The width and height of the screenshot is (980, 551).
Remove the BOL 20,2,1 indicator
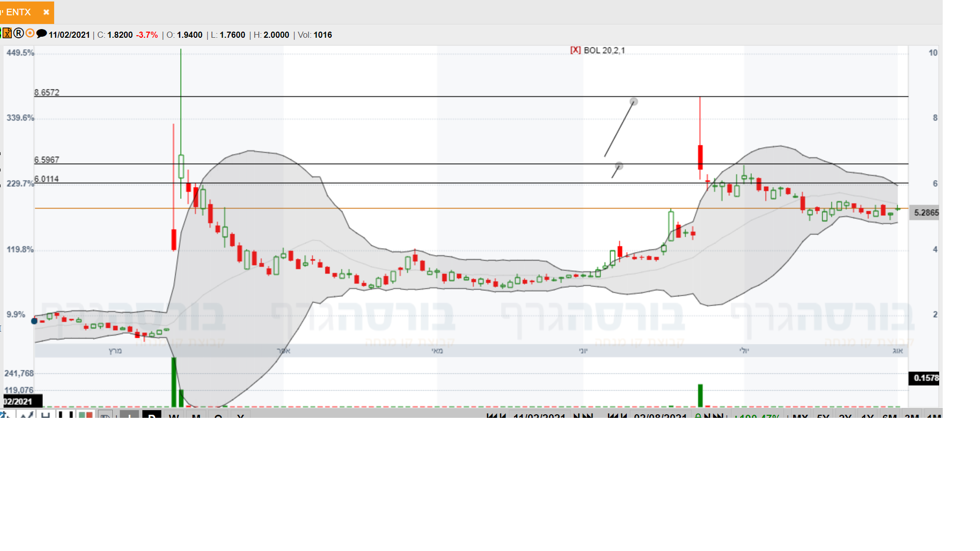pyautogui.click(x=575, y=50)
